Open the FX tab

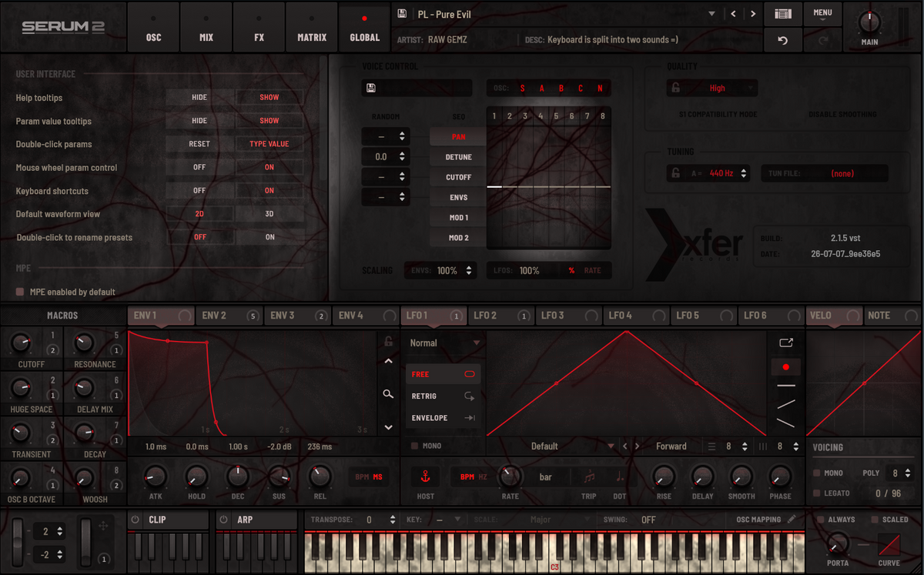click(x=259, y=27)
